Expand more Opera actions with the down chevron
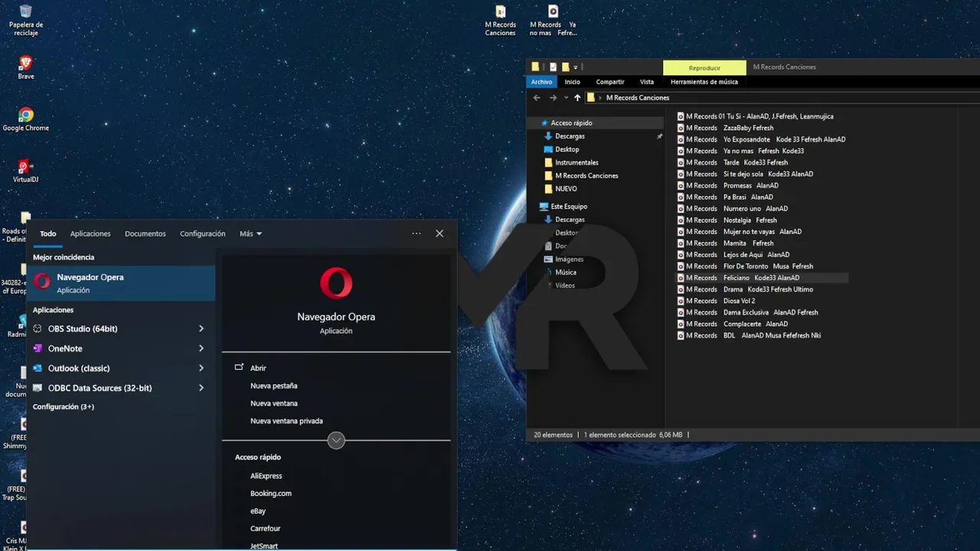 (x=336, y=440)
